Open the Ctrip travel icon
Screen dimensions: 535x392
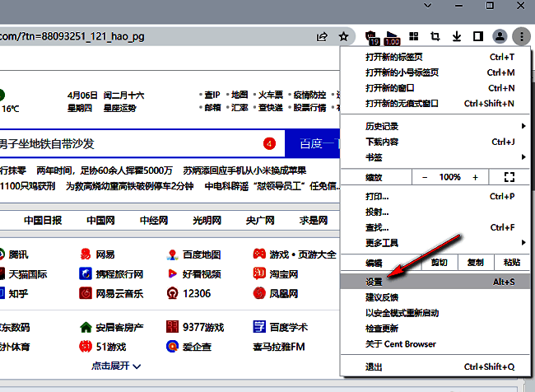pos(86,274)
